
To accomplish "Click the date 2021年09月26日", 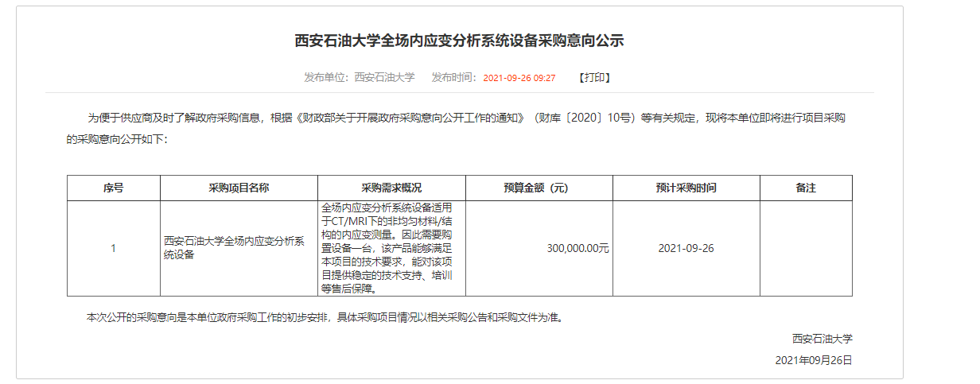I will click(x=814, y=360).
